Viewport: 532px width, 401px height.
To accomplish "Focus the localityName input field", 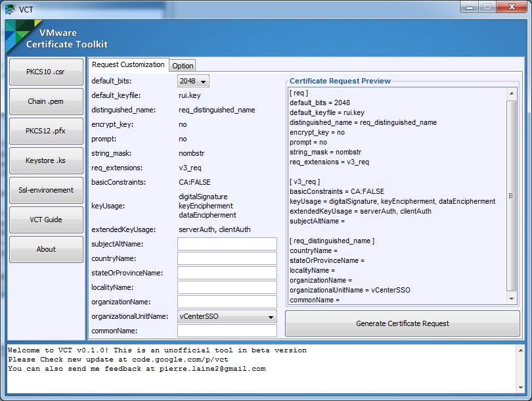I will tap(227, 287).
